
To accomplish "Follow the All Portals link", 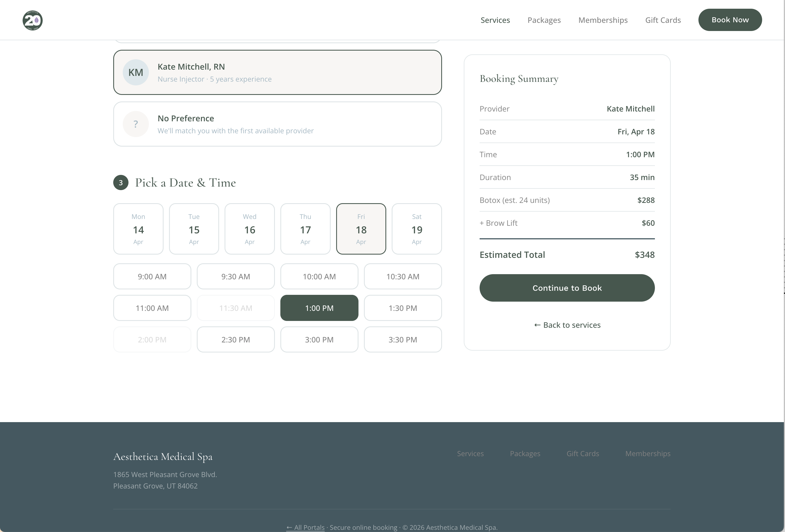I will coord(305,527).
